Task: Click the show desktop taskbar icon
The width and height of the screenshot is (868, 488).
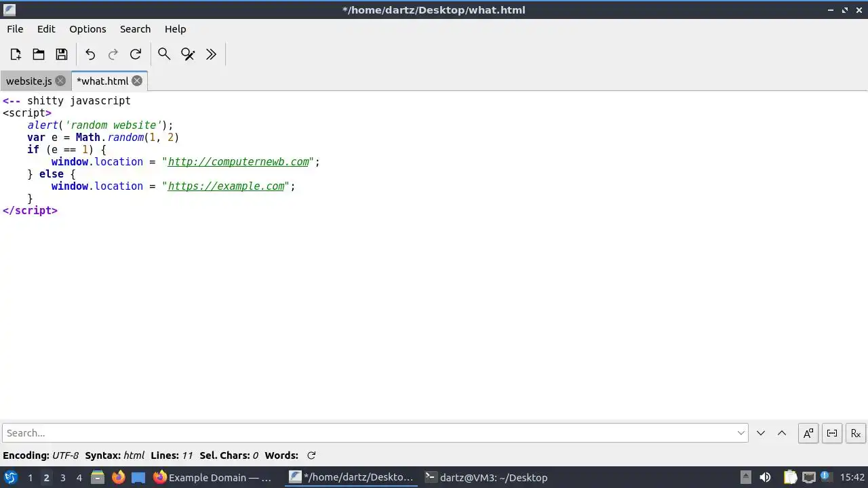Action: tap(138, 477)
